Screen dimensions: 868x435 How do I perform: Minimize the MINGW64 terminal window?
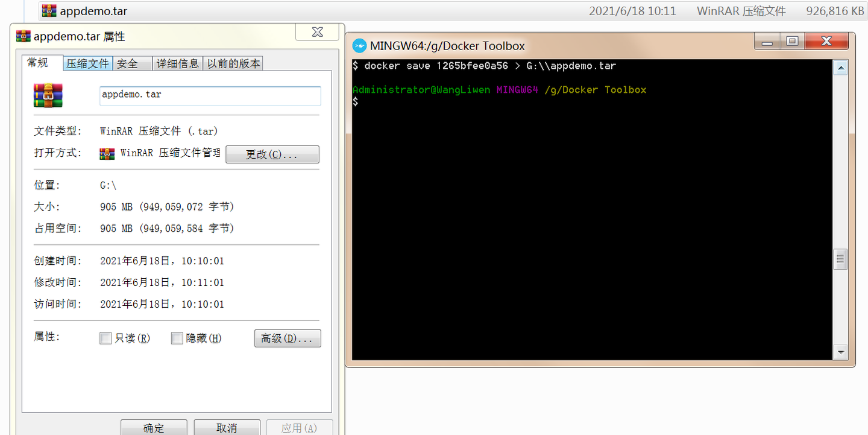(767, 42)
